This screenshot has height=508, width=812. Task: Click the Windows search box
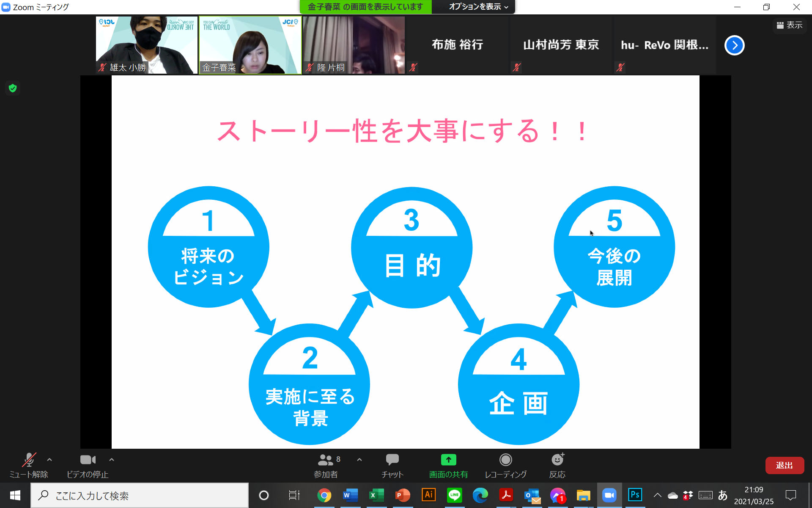[140, 495]
